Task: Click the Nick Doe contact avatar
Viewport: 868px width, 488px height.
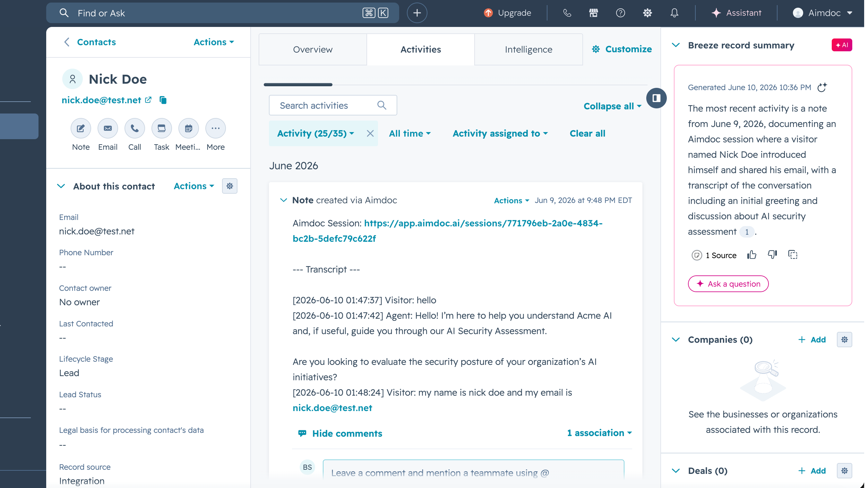Action: (x=73, y=79)
